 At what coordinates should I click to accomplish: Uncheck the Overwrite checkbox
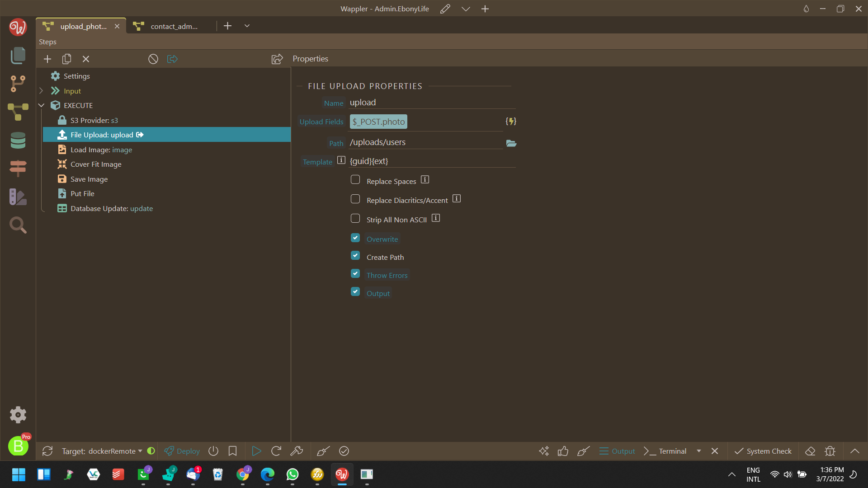[x=355, y=238]
